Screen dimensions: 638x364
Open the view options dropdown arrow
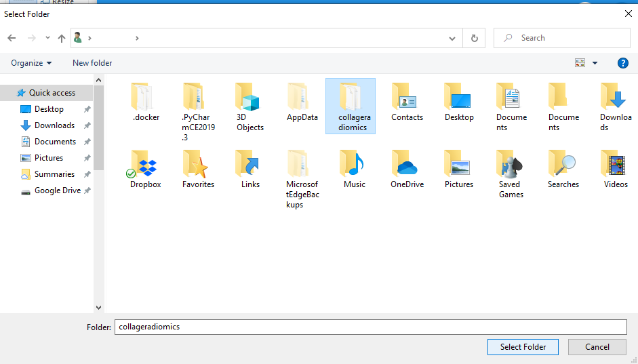coord(595,63)
